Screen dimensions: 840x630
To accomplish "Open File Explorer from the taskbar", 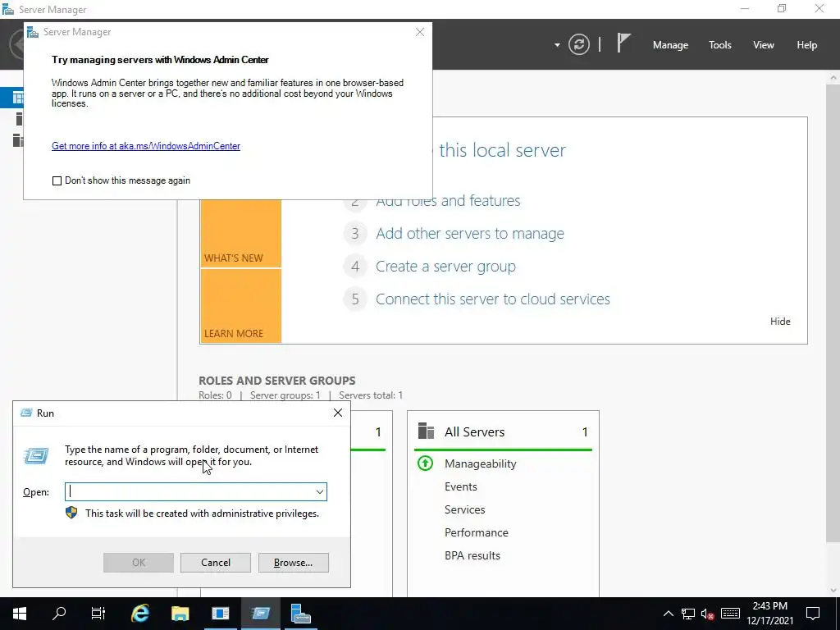I will [180, 614].
